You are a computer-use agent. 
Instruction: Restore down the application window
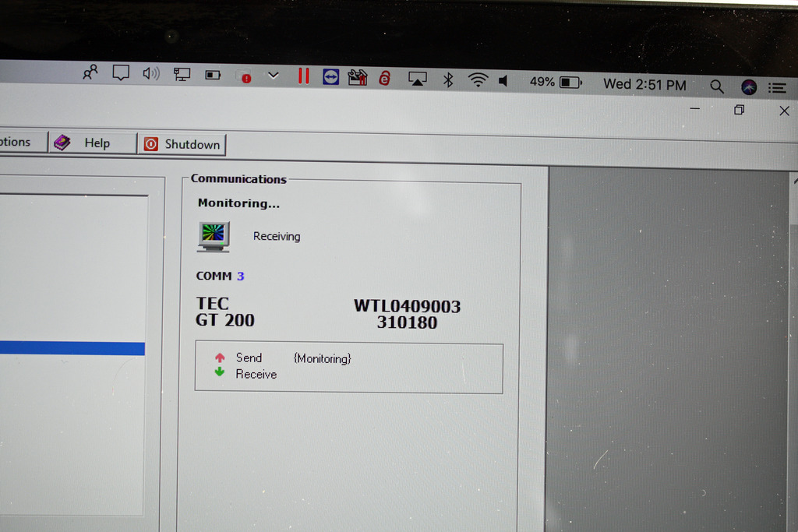pyautogui.click(x=739, y=110)
